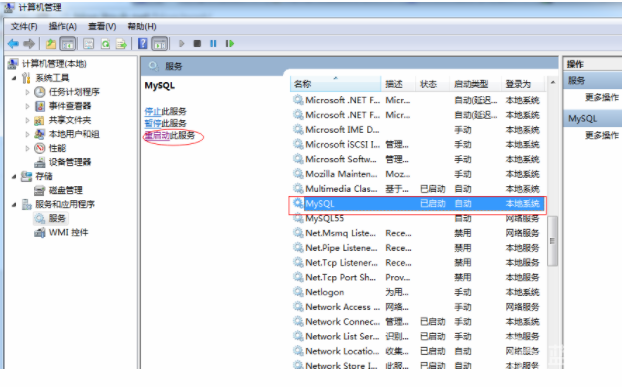Select the MySQL55 service row
Image resolution: width=622 pixels, height=387 pixels.
[417, 218]
